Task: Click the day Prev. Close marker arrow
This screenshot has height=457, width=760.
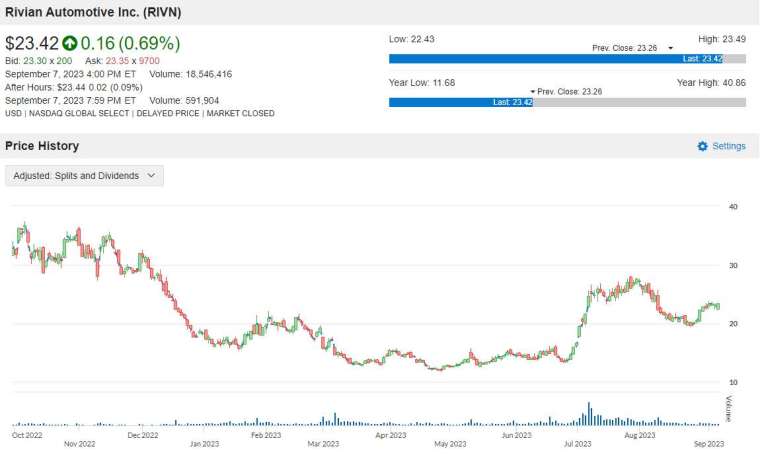Action: point(671,48)
